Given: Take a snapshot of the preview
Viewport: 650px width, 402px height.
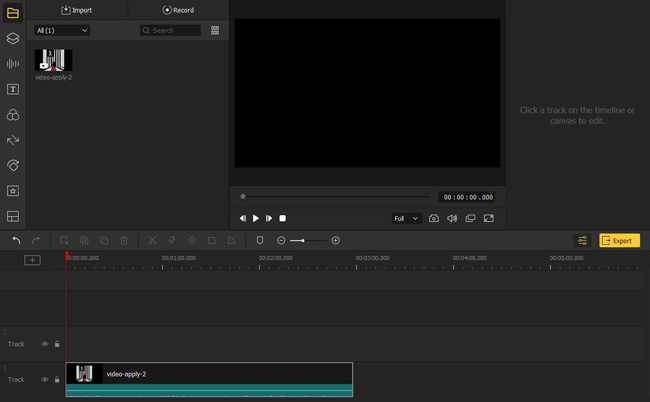Looking at the screenshot, I should (434, 218).
